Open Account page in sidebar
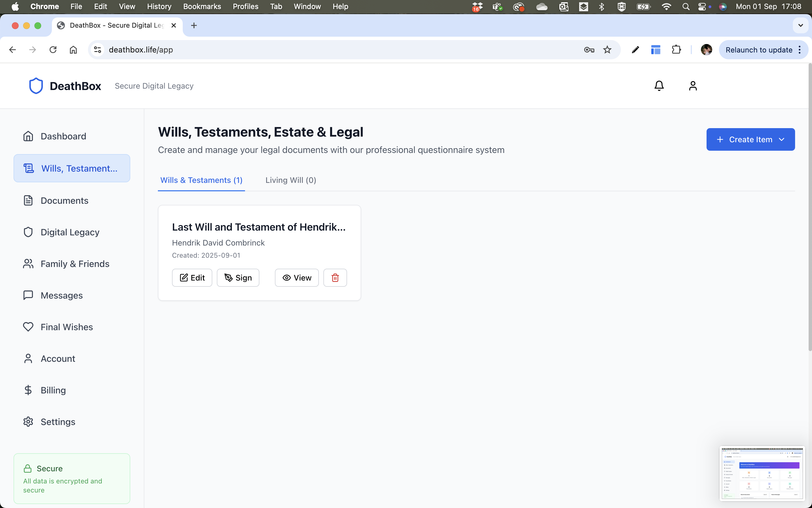The width and height of the screenshot is (812, 508). (x=72, y=358)
